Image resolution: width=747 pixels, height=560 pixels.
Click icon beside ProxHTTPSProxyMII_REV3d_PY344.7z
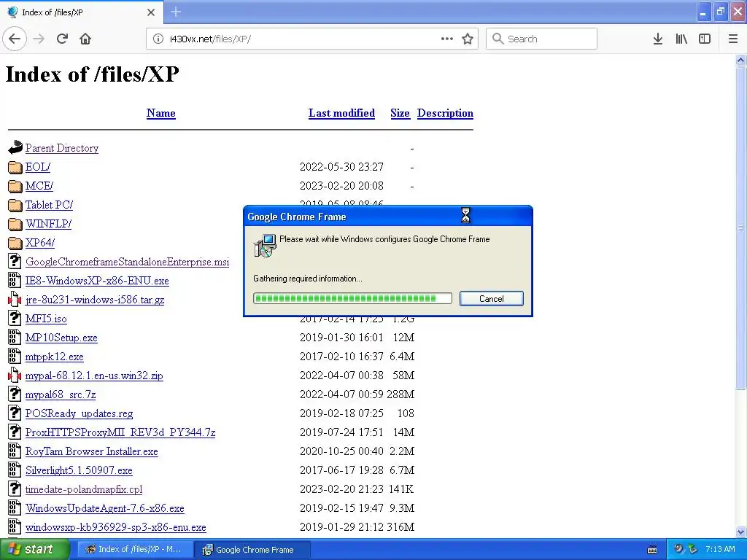pos(15,432)
